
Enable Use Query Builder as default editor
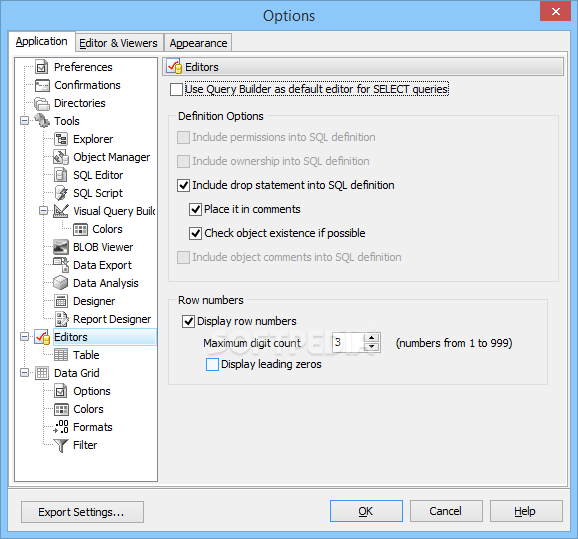(176, 90)
